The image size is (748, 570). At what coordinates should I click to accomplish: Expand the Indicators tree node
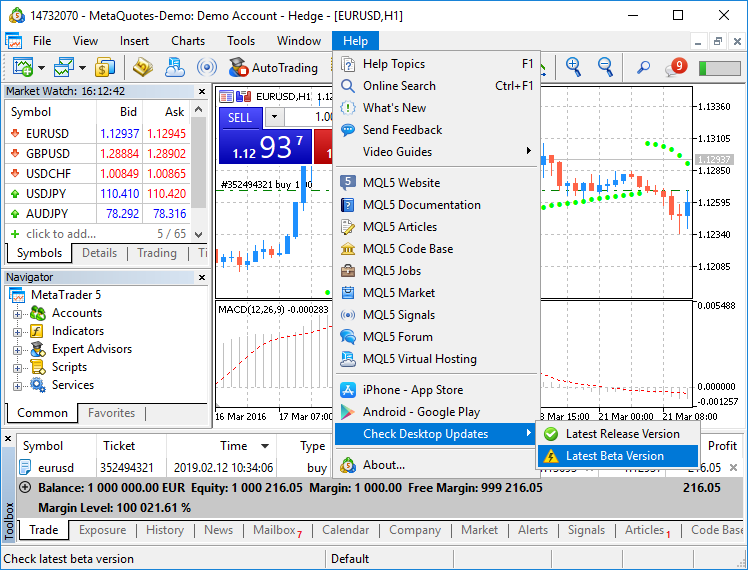click(17, 332)
